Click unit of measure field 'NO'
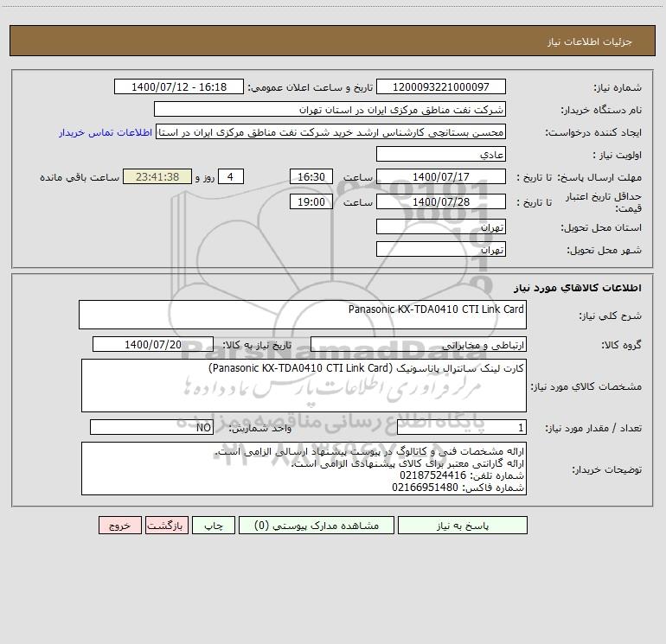Image resolution: width=666 pixels, height=644 pixels. coord(151,427)
